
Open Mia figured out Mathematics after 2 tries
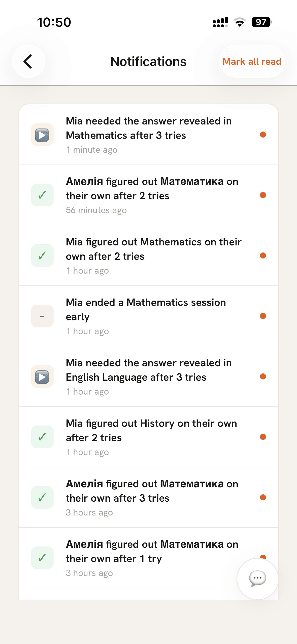tap(148, 255)
